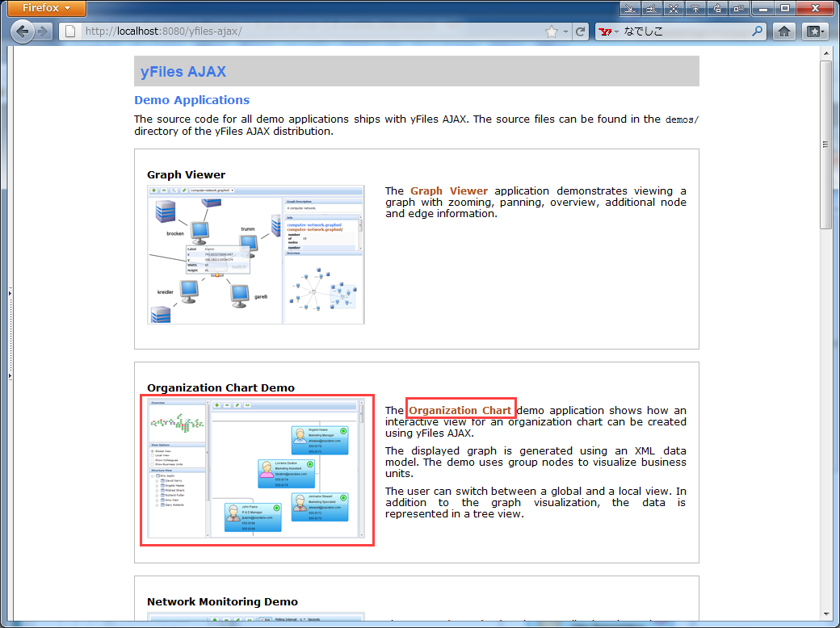Bookmark this page with the star icon
Viewport: 840px width, 628px height.
pyautogui.click(x=552, y=32)
